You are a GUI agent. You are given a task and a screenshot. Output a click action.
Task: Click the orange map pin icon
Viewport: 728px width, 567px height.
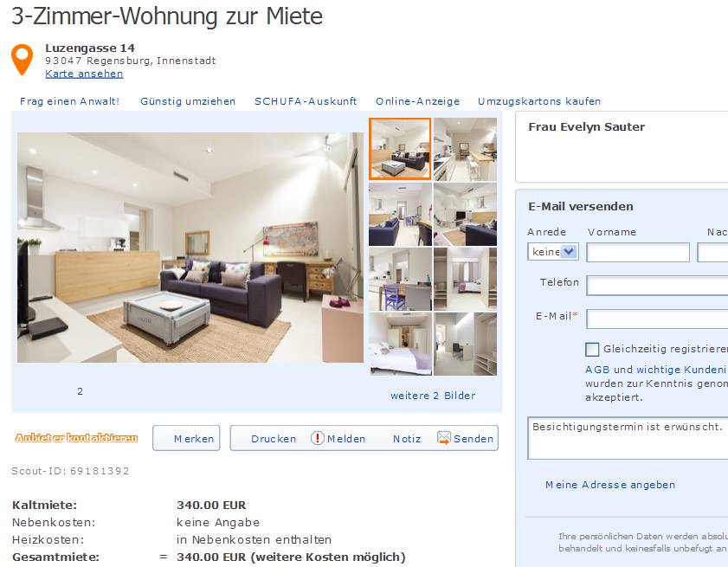pos(22,60)
